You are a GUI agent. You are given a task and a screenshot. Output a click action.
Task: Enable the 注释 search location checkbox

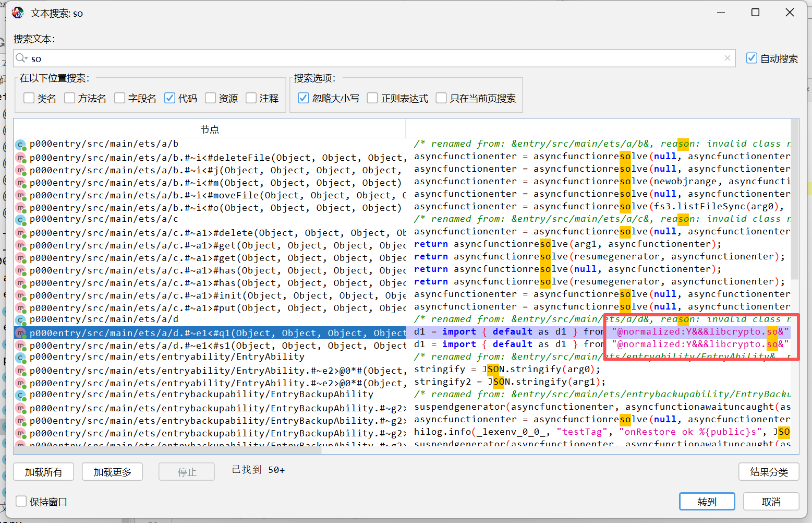251,98
